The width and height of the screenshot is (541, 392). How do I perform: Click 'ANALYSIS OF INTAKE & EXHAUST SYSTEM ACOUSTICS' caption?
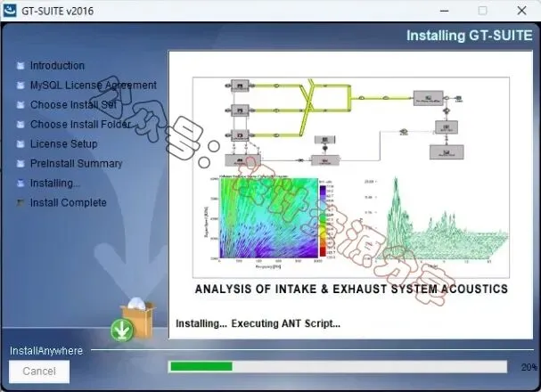(351, 289)
